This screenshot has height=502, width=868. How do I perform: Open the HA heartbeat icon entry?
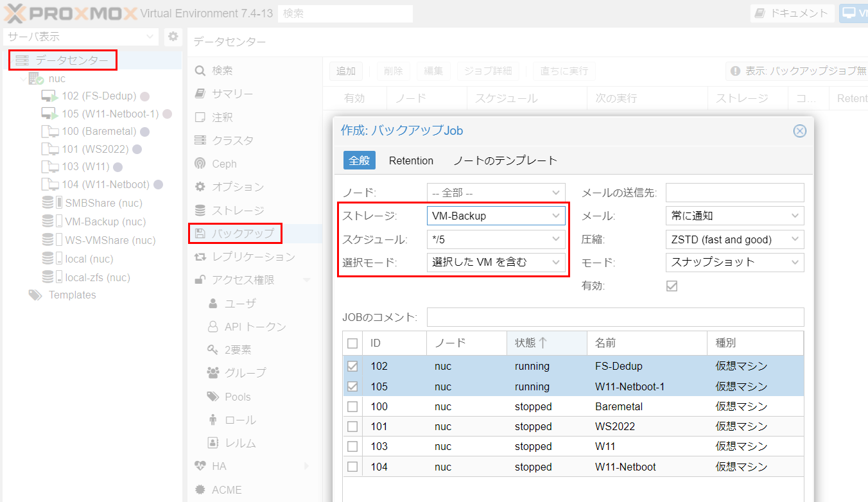pos(255,466)
